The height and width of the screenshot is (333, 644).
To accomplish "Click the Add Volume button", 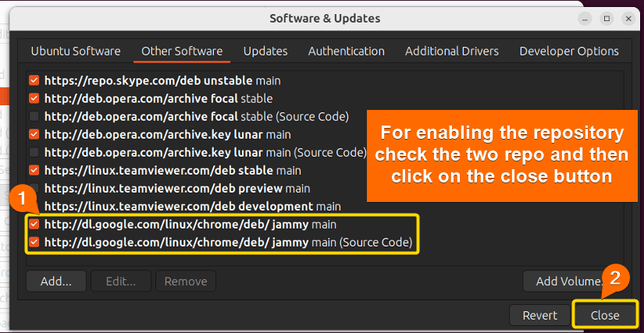I will point(570,282).
